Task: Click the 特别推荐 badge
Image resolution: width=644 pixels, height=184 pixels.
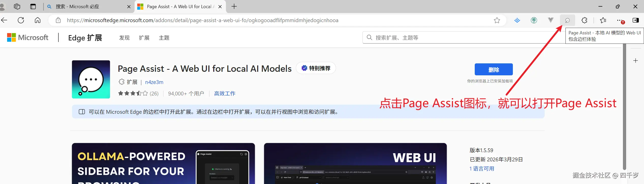Action: coord(316,68)
